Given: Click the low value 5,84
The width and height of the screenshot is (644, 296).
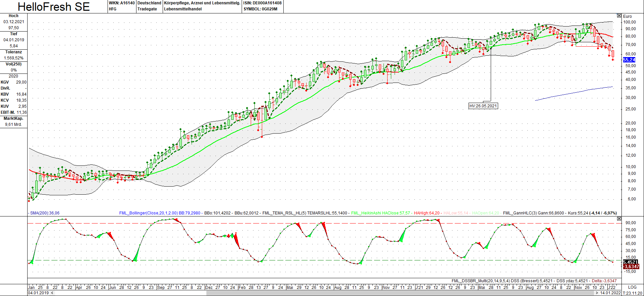Looking at the screenshot, I should pos(14,46).
